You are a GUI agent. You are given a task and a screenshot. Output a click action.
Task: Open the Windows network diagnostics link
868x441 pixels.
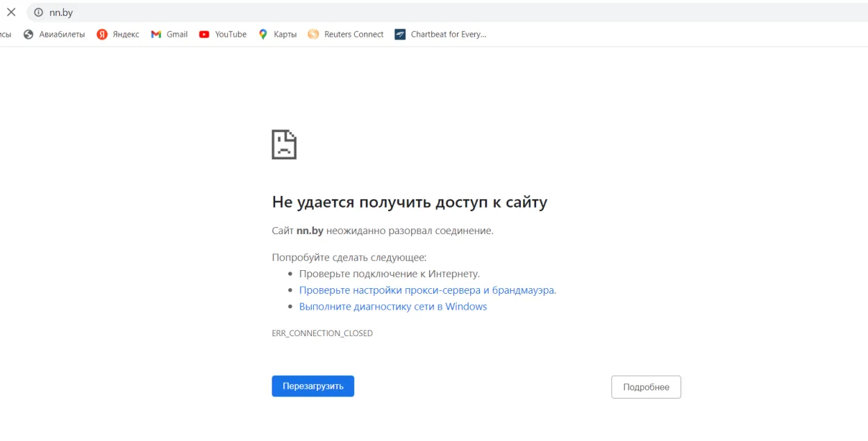click(x=392, y=306)
